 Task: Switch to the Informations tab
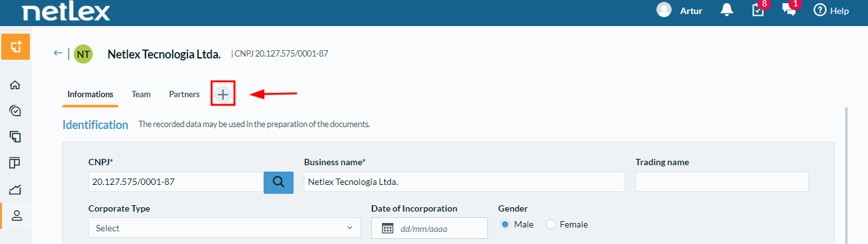[x=90, y=94]
